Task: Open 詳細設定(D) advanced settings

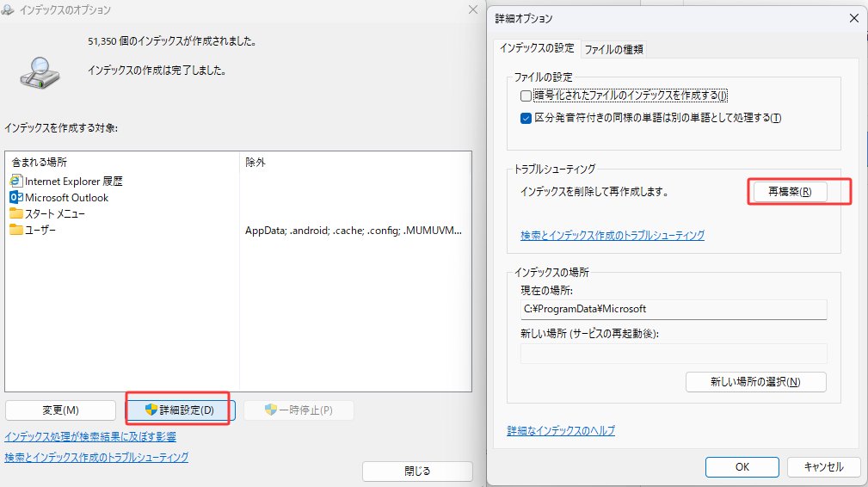Action: pyautogui.click(x=180, y=410)
